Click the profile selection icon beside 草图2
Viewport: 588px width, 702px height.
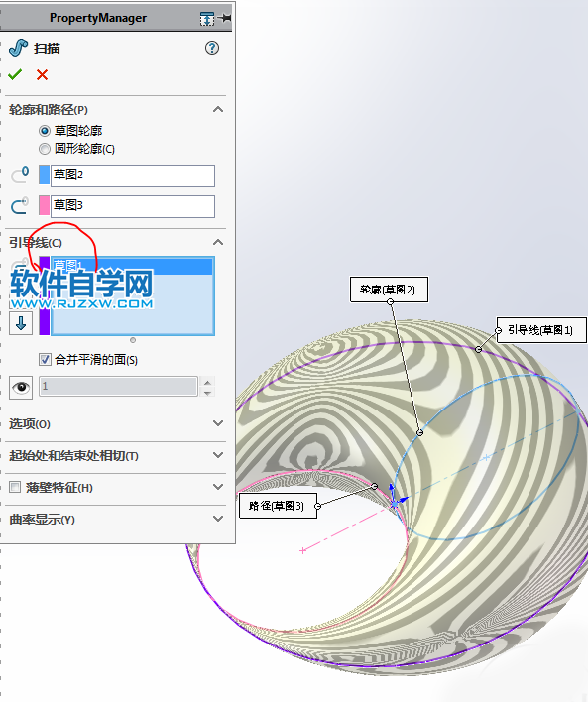point(20,175)
